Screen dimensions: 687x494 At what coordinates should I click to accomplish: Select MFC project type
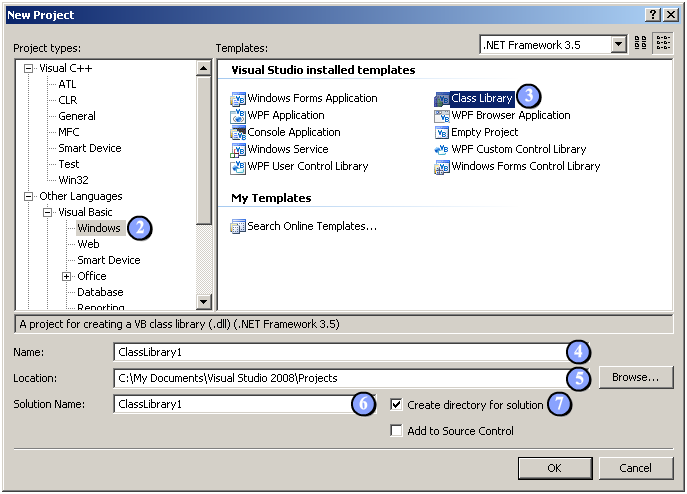coord(69,132)
